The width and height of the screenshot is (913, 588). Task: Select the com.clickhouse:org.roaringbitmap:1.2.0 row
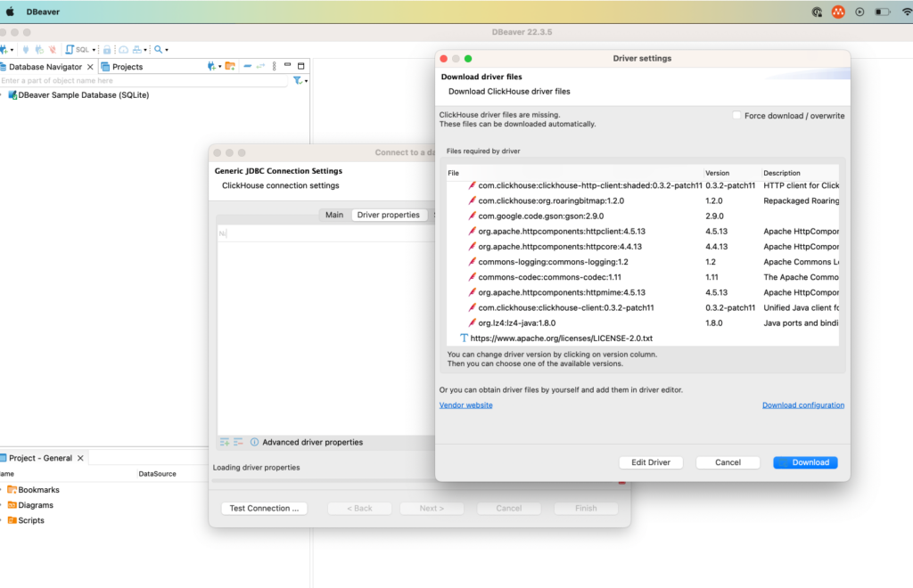coord(643,200)
